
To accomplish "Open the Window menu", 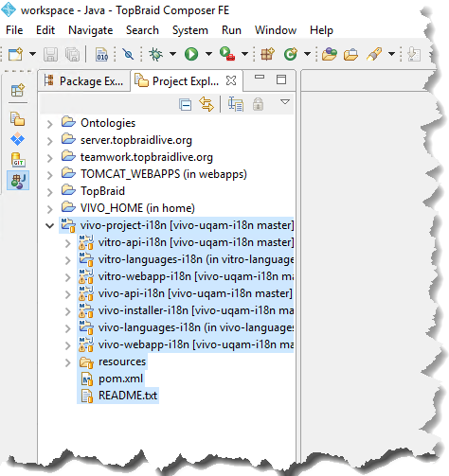I will pos(276,30).
